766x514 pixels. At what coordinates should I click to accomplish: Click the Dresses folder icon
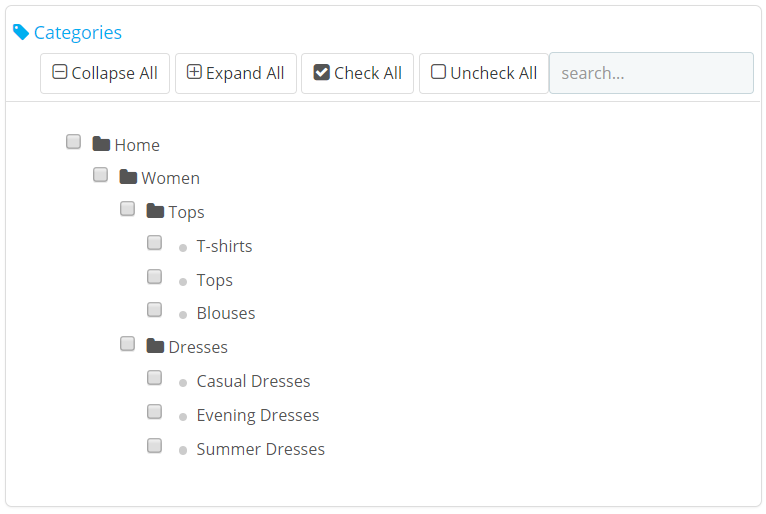pyautogui.click(x=155, y=347)
